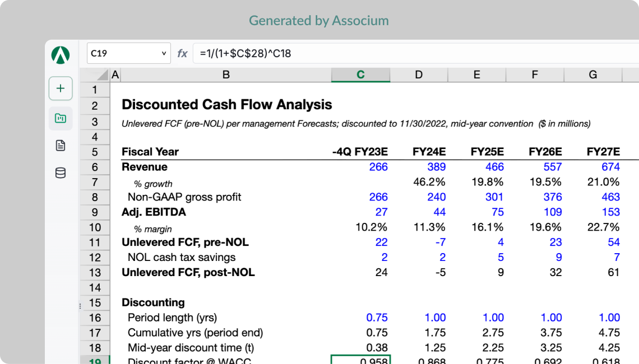Select column G header
639x364 pixels.
(x=593, y=75)
